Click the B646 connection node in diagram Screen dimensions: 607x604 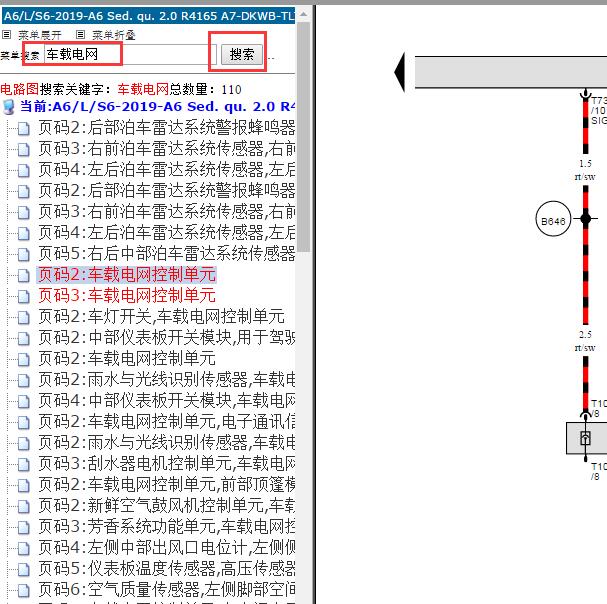coord(554,219)
